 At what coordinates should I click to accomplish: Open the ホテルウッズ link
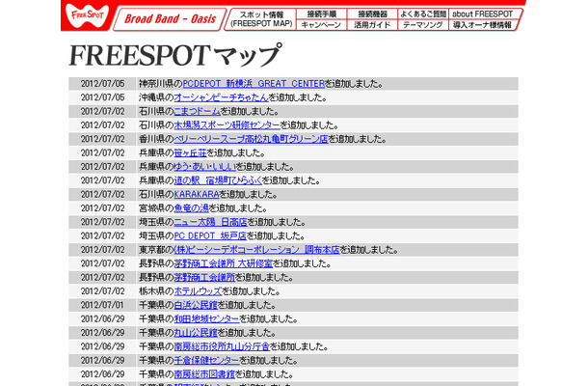coord(200,290)
